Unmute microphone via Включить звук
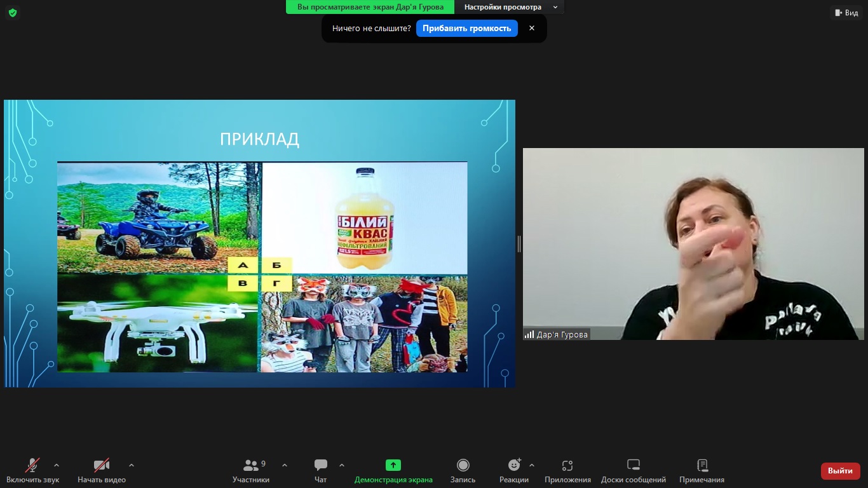The height and width of the screenshot is (488, 868). tap(32, 471)
